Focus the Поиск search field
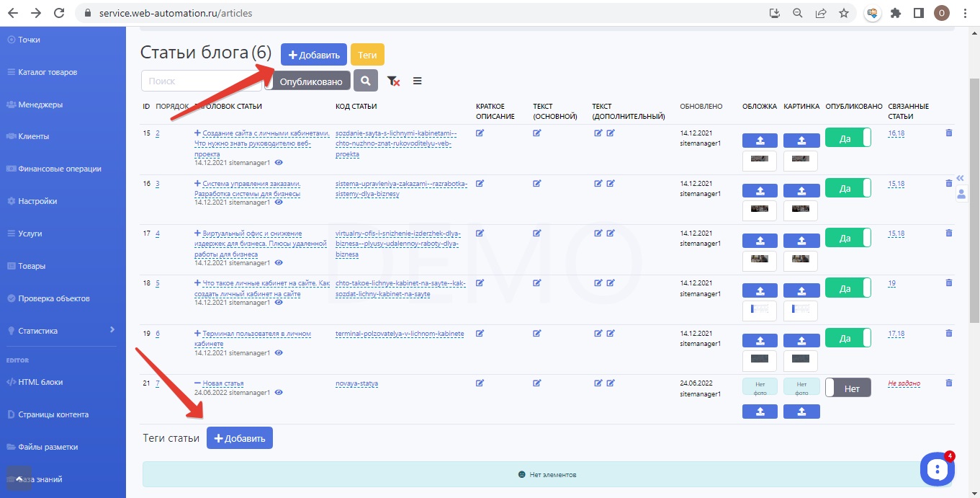 pyautogui.click(x=202, y=81)
